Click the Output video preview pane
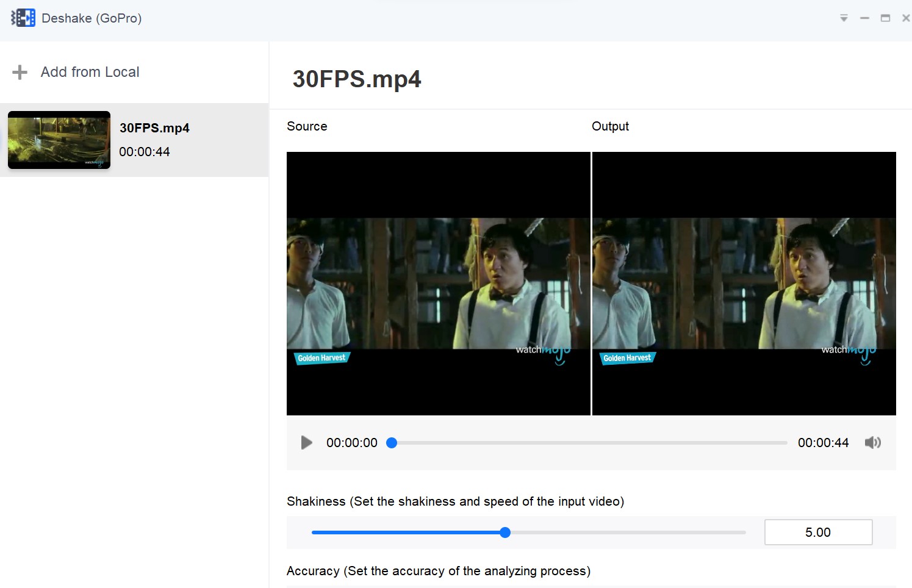The height and width of the screenshot is (588, 912). [744, 284]
